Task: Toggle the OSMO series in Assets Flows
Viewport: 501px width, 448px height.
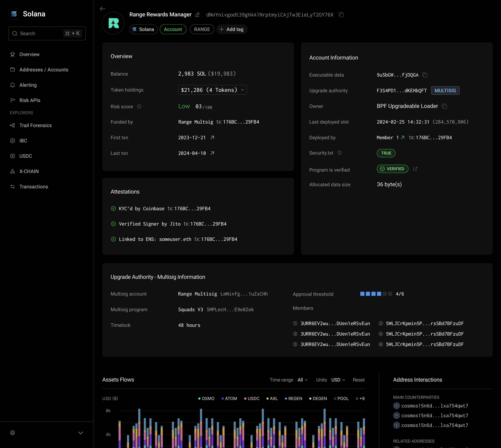Action: 206,398
